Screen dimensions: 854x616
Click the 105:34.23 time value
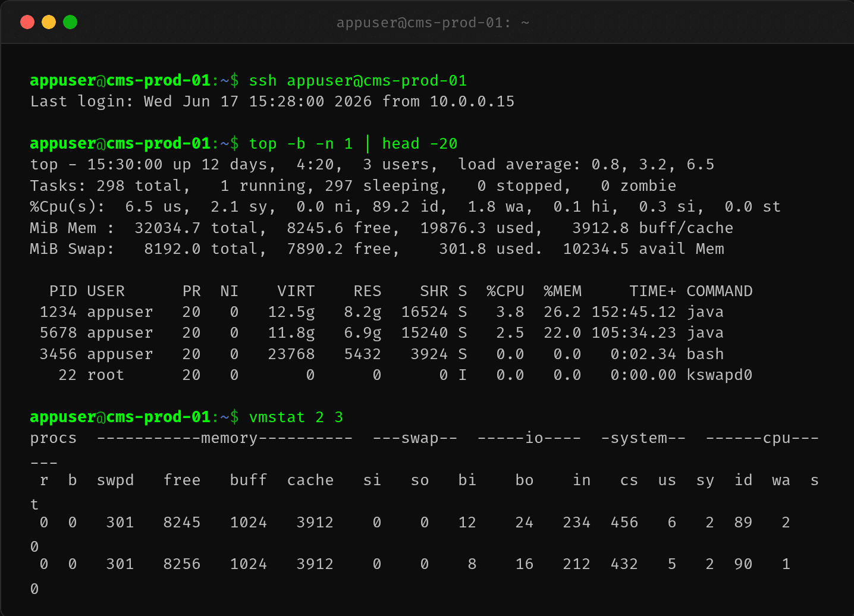[634, 332]
